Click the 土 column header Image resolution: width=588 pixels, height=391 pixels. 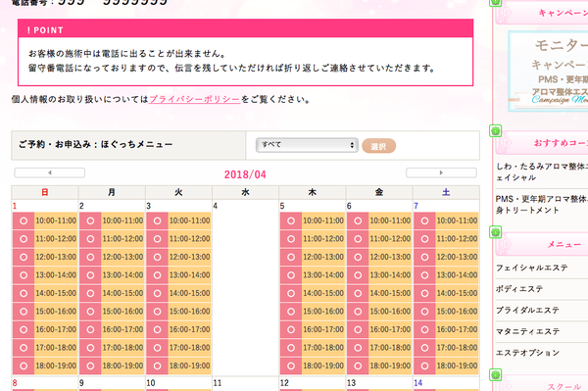[x=446, y=192]
